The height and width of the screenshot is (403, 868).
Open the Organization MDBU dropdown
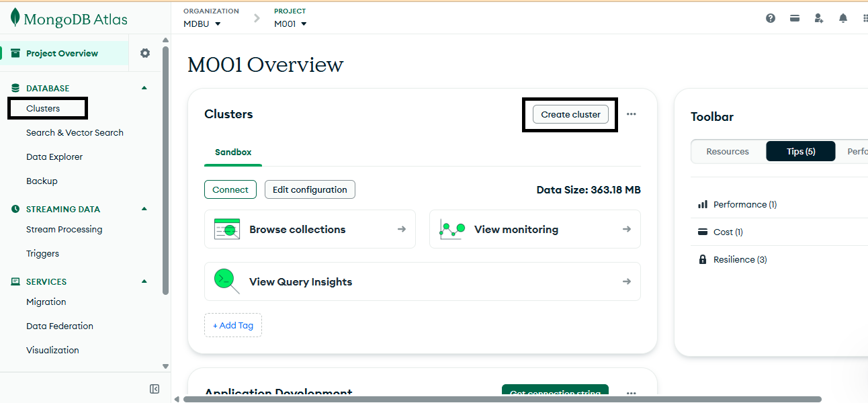click(x=202, y=24)
